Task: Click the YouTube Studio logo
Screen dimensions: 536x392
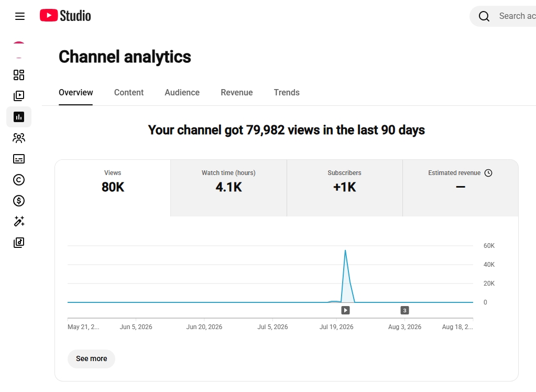Action: pos(65,16)
